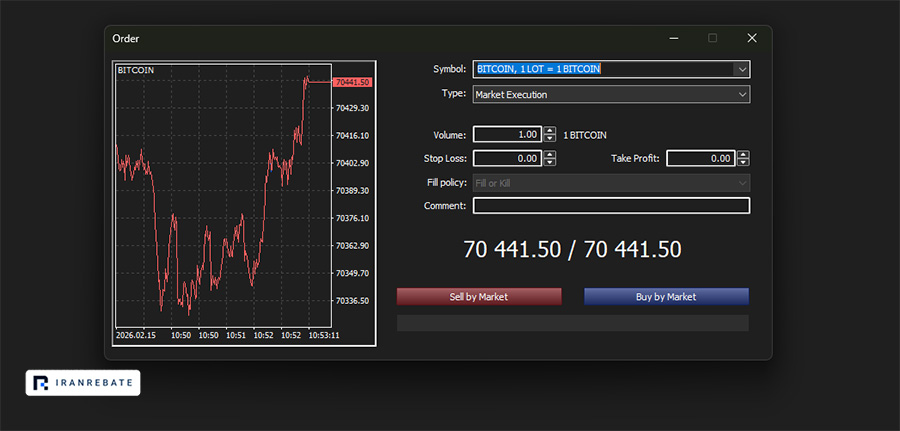Screen dimensions: 900x431
Task: Click the 70349.70 price axis label
Action: pyautogui.click(x=352, y=273)
